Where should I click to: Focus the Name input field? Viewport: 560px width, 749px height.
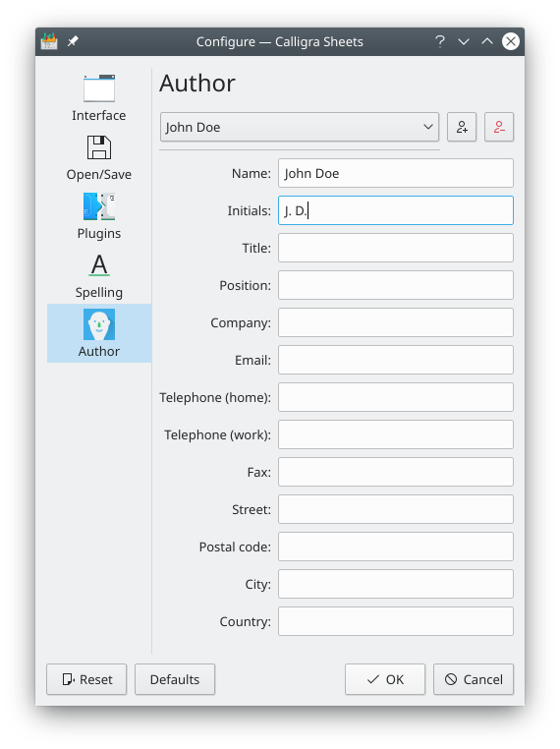point(396,173)
